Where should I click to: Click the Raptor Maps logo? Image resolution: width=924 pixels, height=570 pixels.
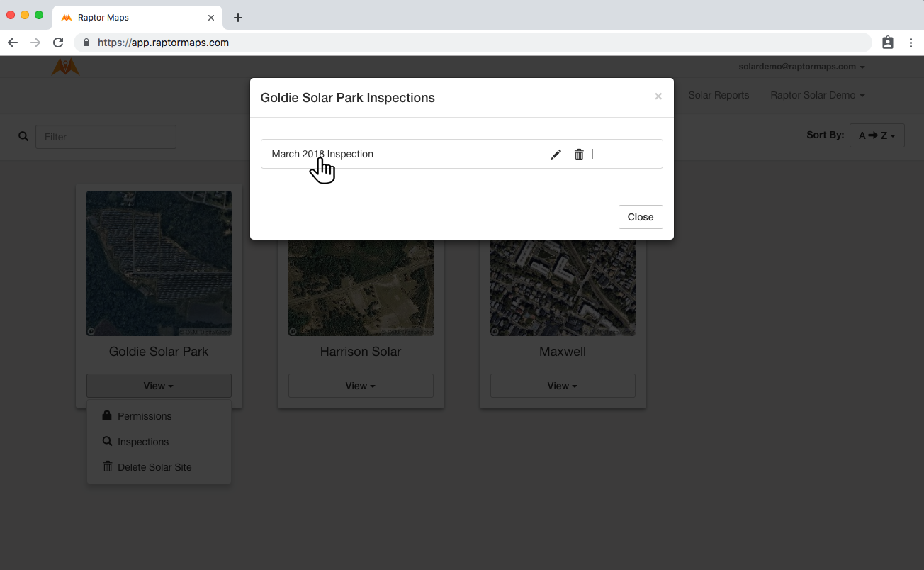[65, 67]
